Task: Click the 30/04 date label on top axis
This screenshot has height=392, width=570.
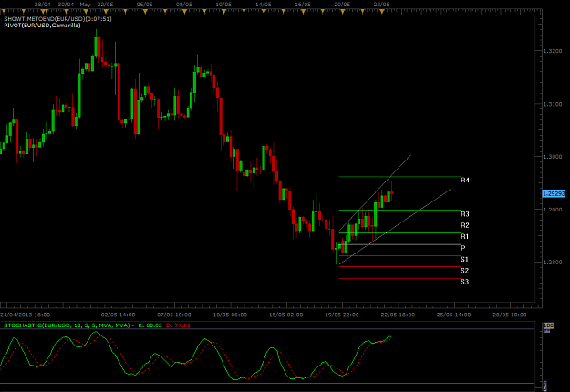Action: tap(67, 5)
